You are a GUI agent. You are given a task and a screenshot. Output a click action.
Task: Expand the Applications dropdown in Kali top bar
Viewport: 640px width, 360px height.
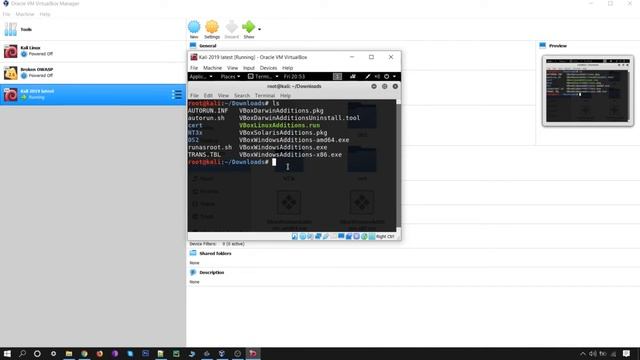pos(201,76)
